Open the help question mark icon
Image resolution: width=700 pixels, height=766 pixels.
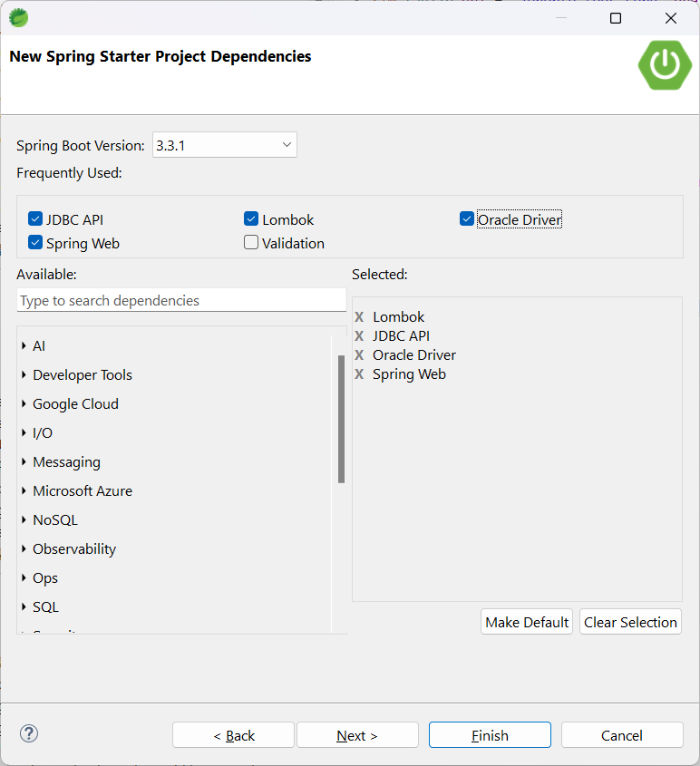pos(29,733)
